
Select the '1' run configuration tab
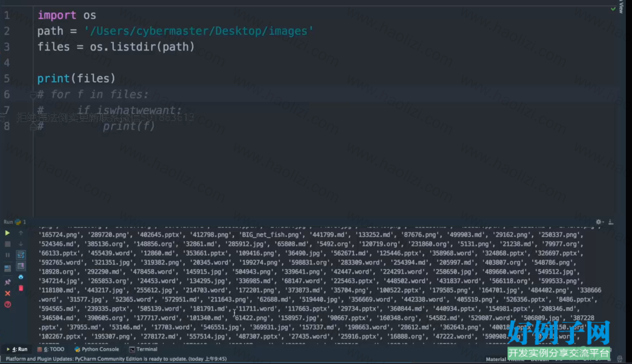tap(21, 222)
